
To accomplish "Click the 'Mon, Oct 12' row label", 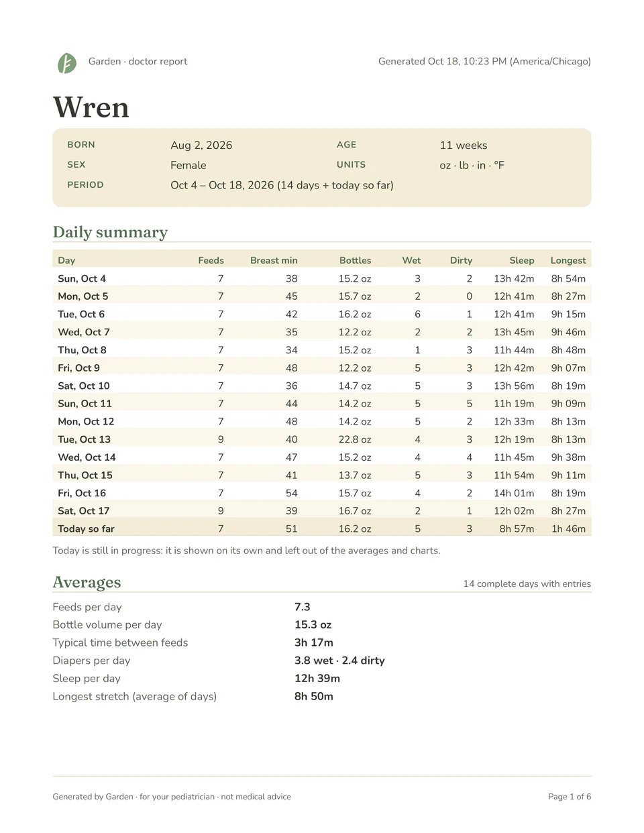I will [x=86, y=421].
